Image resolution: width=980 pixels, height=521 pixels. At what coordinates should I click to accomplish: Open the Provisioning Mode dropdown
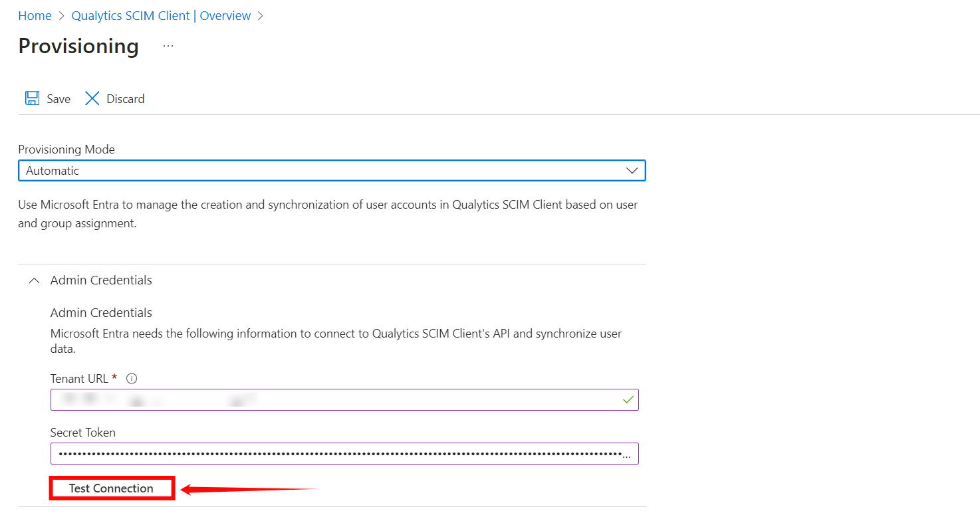point(332,170)
